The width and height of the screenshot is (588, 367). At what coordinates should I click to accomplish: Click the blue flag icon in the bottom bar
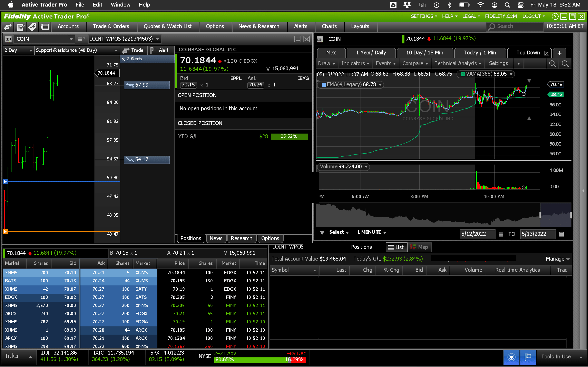click(x=528, y=357)
